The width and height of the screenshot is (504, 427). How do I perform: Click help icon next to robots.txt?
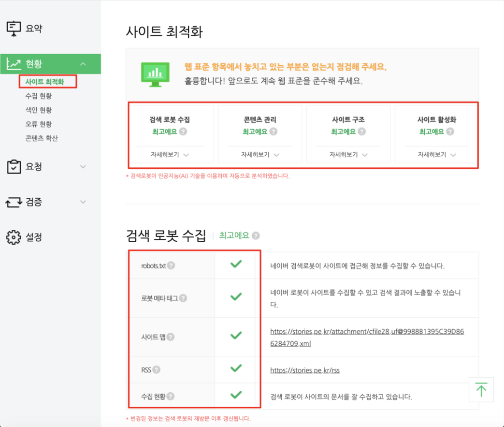click(x=171, y=265)
